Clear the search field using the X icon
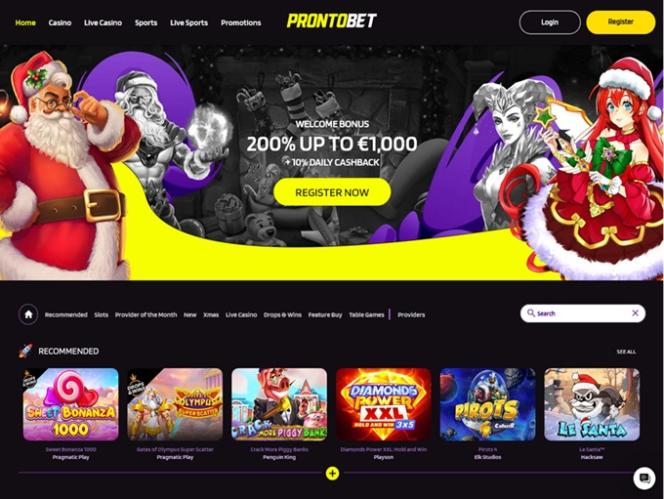 pos(635,313)
